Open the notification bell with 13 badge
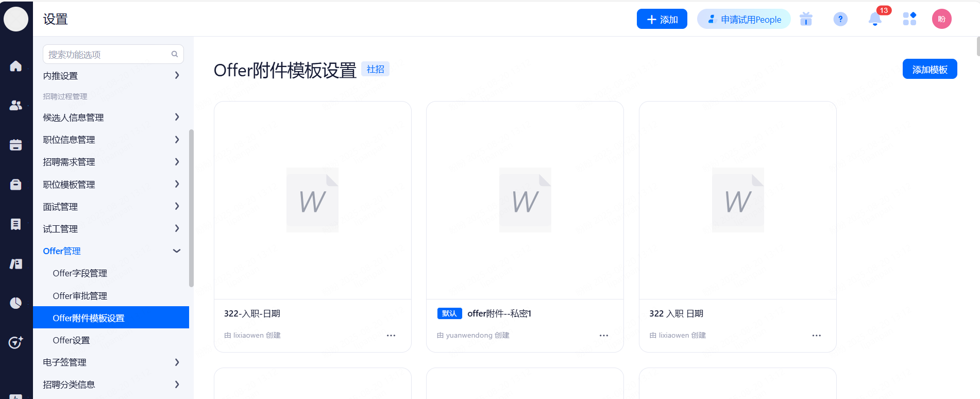Image resolution: width=980 pixels, height=399 pixels. coord(875,20)
